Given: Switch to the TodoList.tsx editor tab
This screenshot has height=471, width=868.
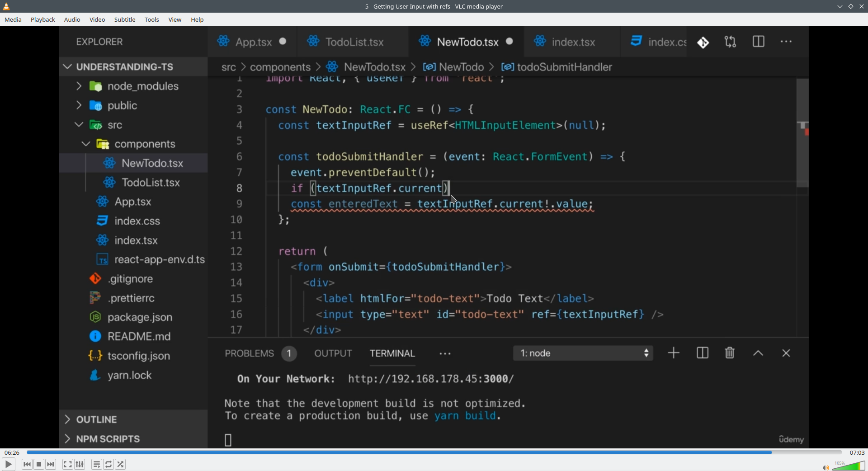Looking at the screenshot, I should [354, 42].
